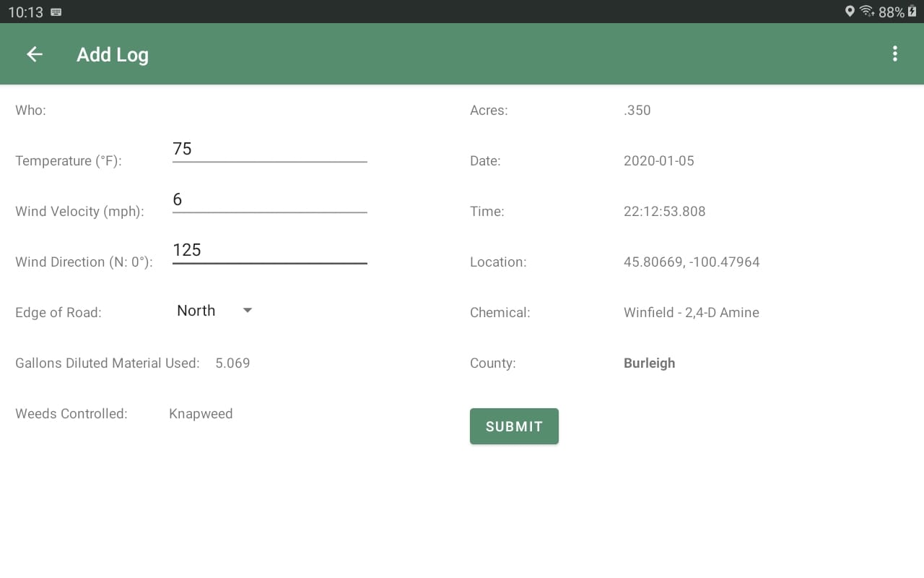924x578 pixels.
Task: Click the Add Log title
Action: (113, 54)
